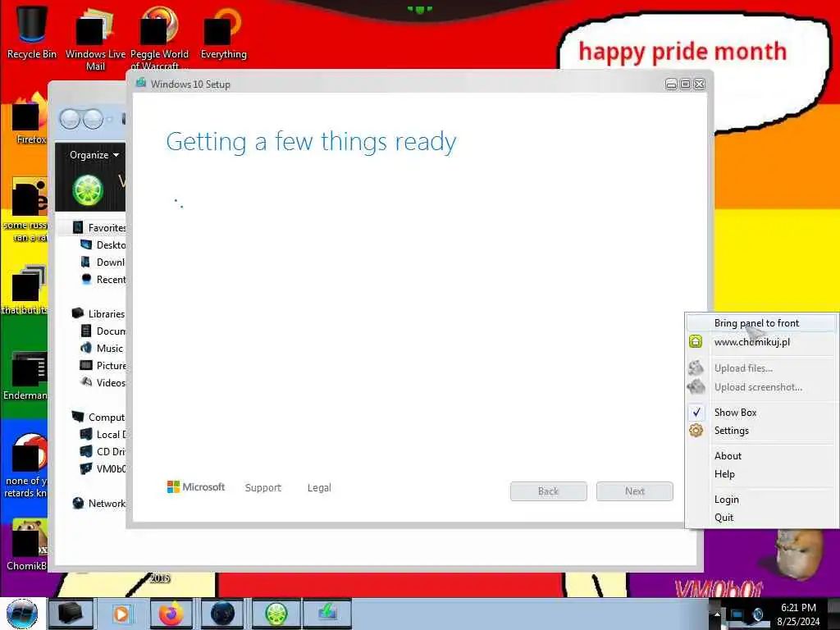Image resolution: width=840 pixels, height=630 pixels.
Task: Open Firefox from the taskbar
Action: click(171, 614)
